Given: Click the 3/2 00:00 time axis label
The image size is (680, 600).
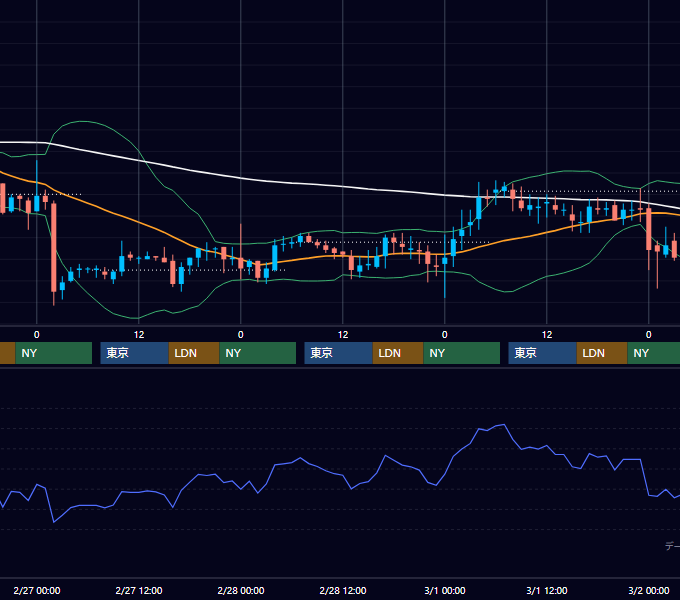Looking at the screenshot, I should pos(649,590).
